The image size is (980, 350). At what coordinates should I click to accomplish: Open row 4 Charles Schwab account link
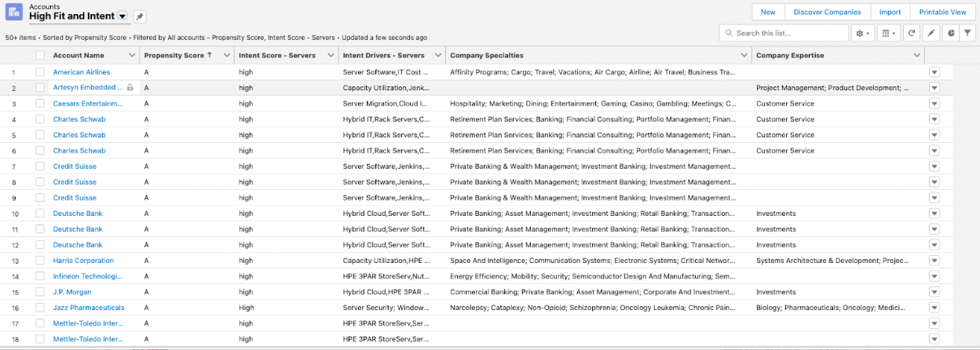[79, 119]
